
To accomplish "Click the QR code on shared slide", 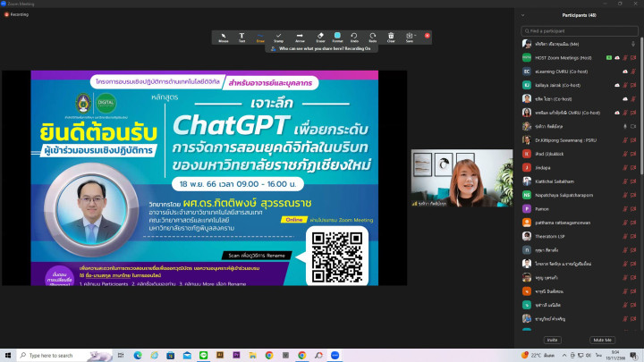I will (337, 257).
